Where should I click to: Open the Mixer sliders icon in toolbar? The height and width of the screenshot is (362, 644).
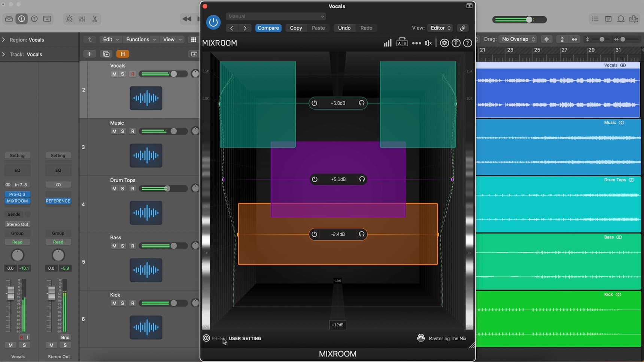pos(82,19)
